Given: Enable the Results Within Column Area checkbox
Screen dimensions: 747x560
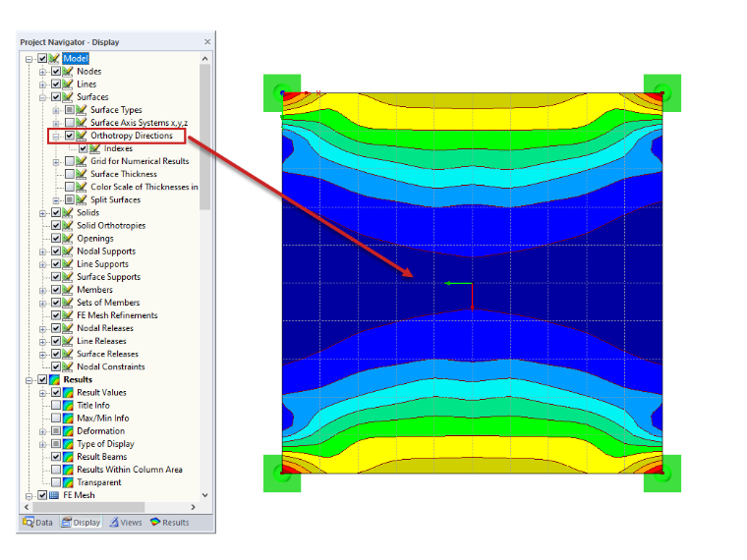Looking at the screenshot, I should click(x=56, y=470).
